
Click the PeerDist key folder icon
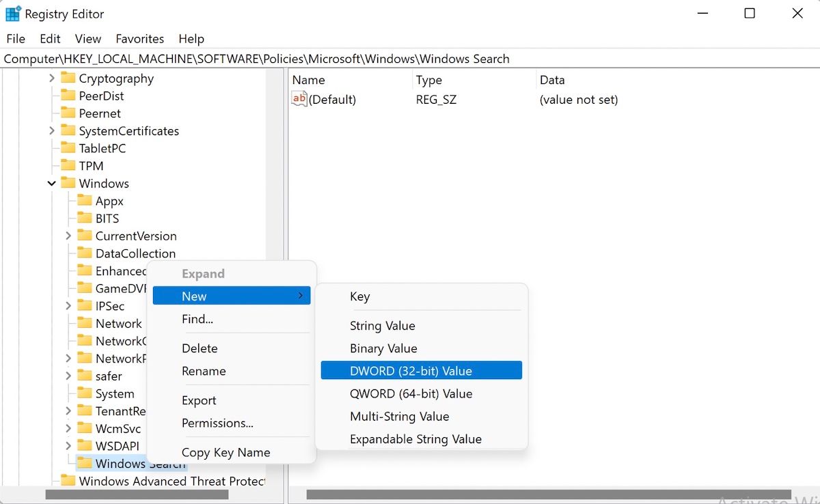click(68, 96)
